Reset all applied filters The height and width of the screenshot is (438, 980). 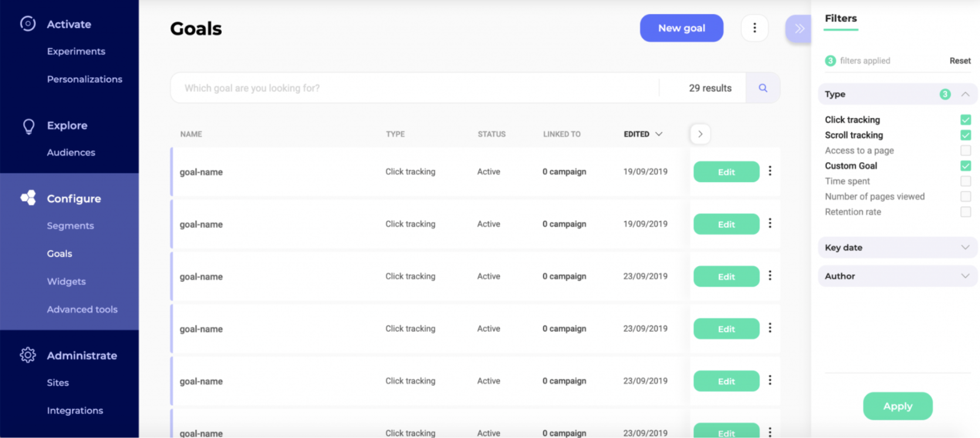click(960, 60)
